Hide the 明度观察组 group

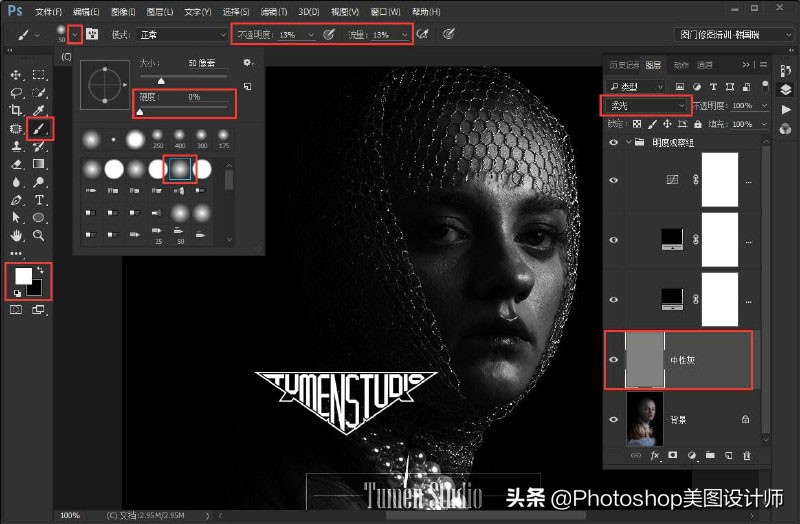pyautogui.click(x=614, y=142)
